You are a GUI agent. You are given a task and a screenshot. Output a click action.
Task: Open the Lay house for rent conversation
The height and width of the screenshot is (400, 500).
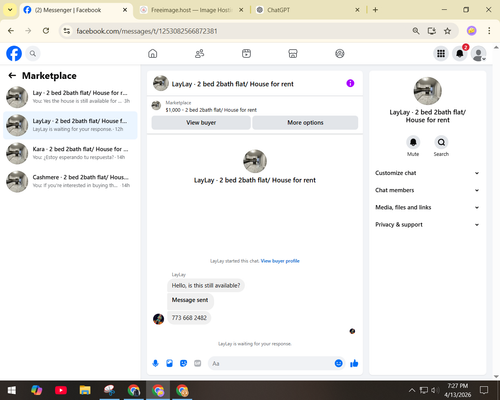70,97
